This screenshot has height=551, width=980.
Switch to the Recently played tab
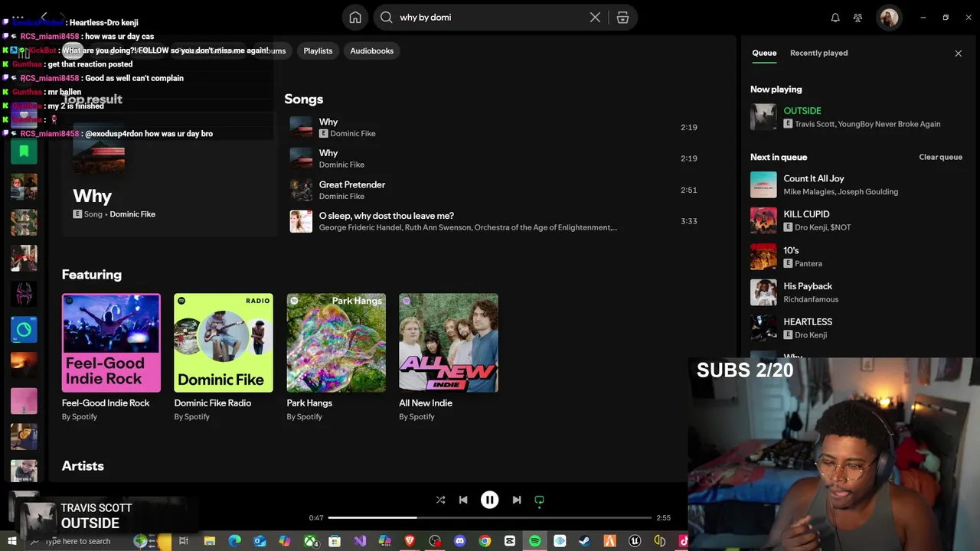pyautogui.click(x=818, y=53)
